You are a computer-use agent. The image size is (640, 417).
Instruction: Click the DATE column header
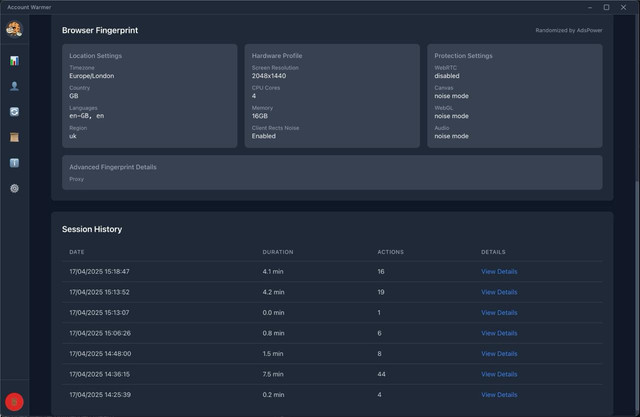pyautogui.click(x=77, y=252)
